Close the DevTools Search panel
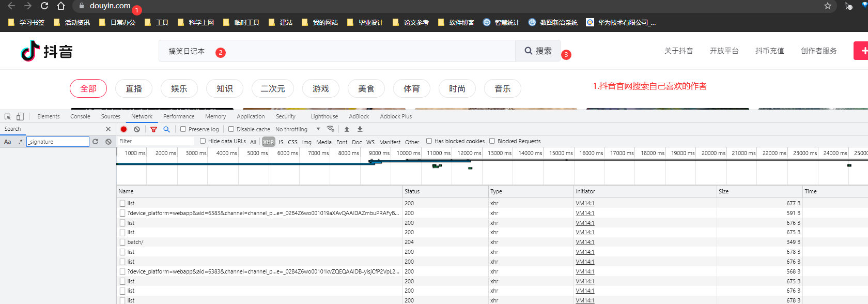Viewport: 868px width, 304px height. tap(108, 129)
